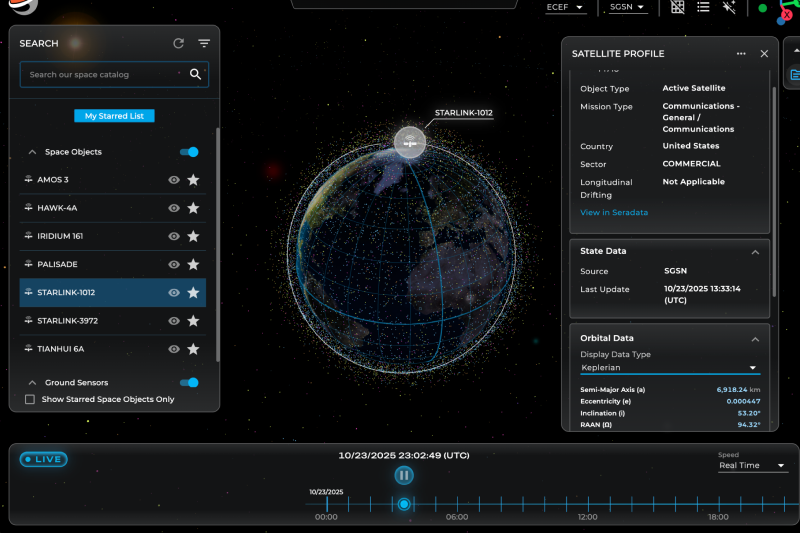The image size is (800, 533).
Task: Collapse the Space Objects section
Action: click(32, 152)
